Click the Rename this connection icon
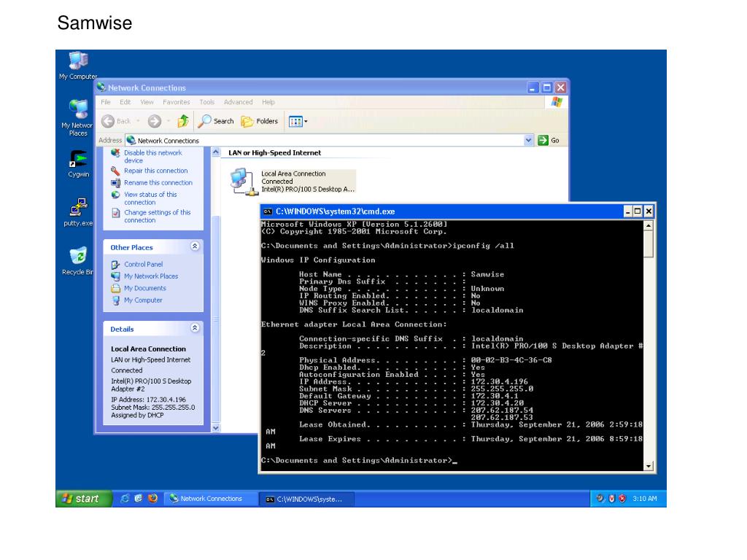Screen dimensions: 747x560 (115, 183)
